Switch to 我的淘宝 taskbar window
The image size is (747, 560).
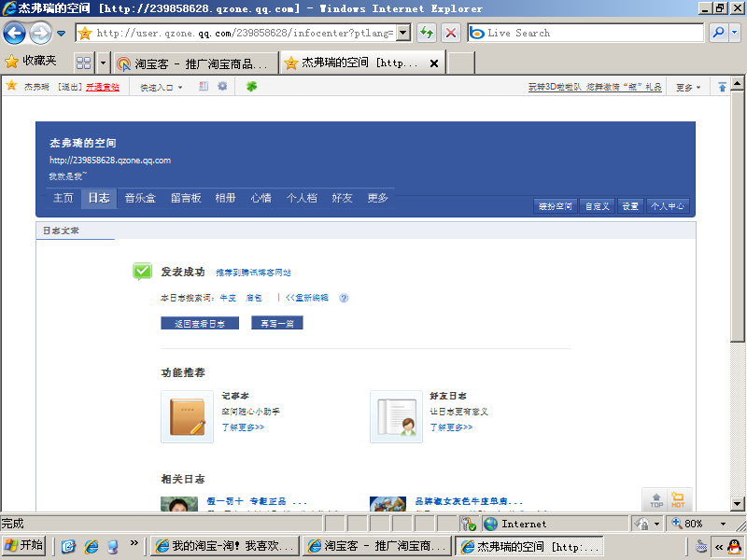pyautogui.click(x=225, y=546)
